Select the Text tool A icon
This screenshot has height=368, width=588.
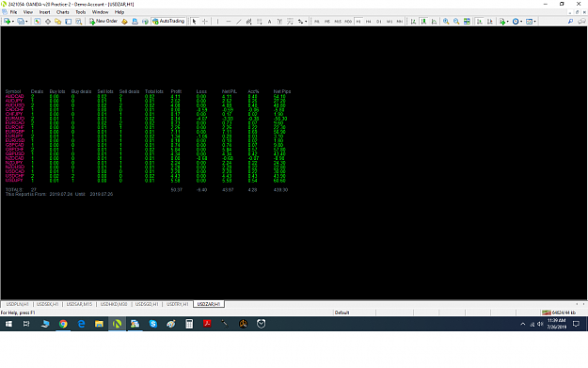pos(269,22)
